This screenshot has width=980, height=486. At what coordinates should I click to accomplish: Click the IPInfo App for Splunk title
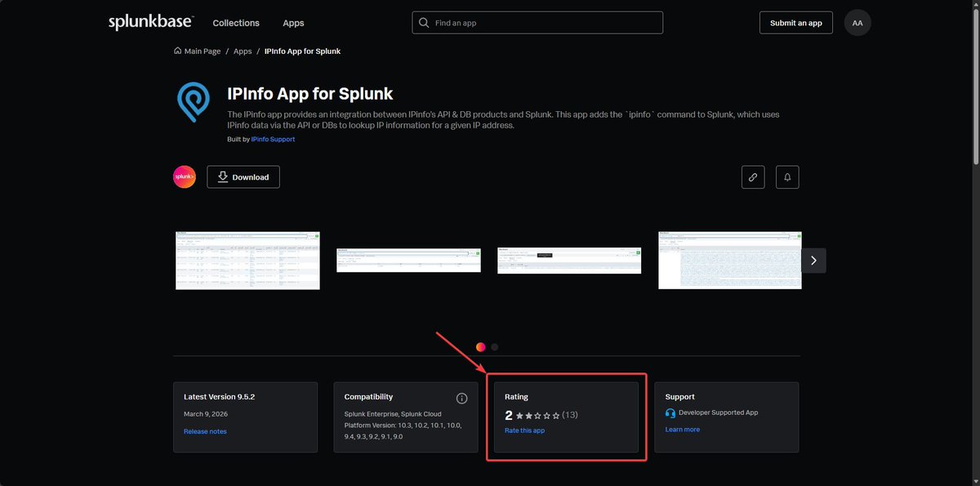[x=310, y=94]
